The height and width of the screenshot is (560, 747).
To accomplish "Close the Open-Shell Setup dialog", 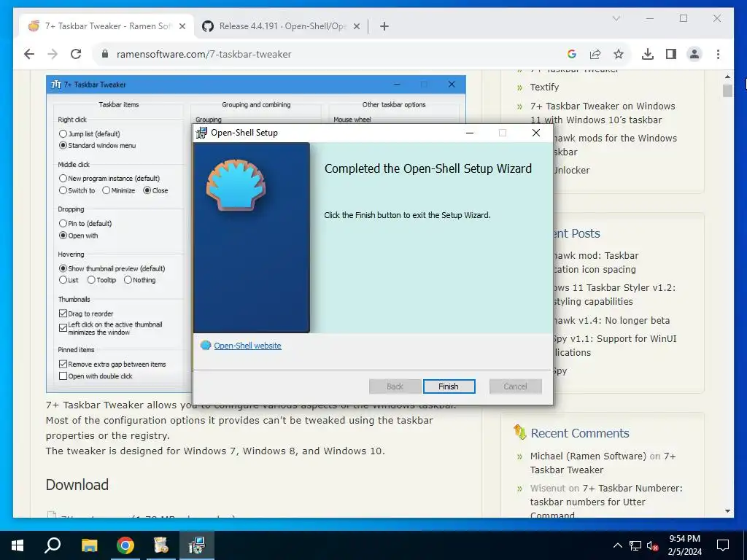I will [536, 133].
